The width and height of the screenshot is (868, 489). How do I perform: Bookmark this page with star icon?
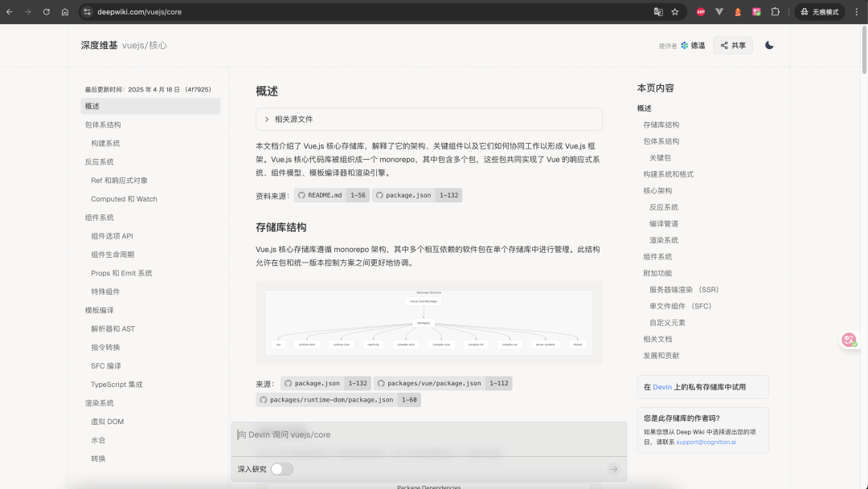(x=675, y=11)
